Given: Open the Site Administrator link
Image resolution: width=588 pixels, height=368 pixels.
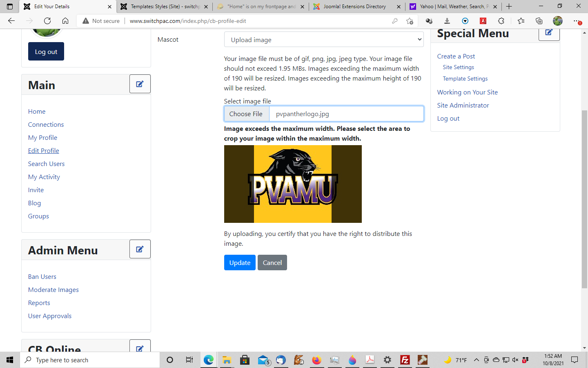Looking at the screenshot, I should (463, 105).
